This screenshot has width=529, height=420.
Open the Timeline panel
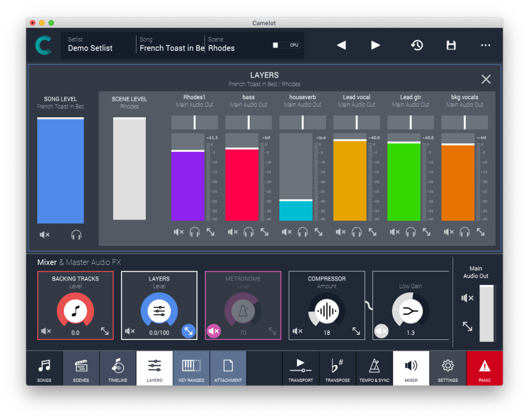pyautogui.click(x=117, y=368)
